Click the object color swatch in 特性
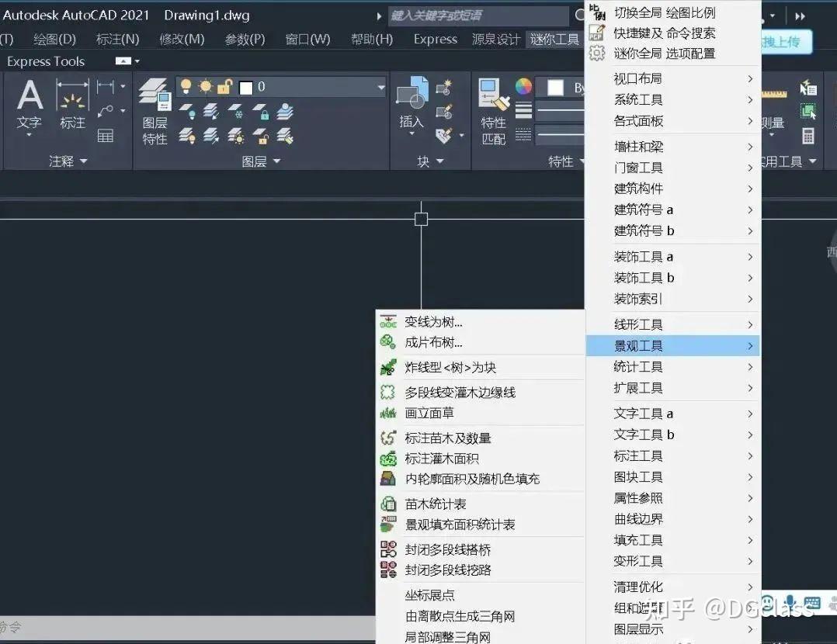 [x=555, y=88]
